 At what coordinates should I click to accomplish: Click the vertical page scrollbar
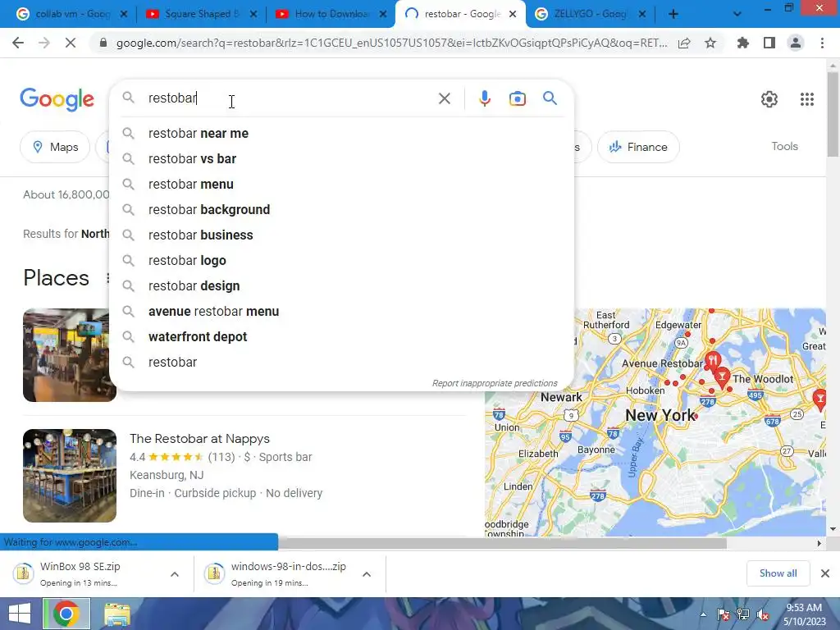[833, 115]
